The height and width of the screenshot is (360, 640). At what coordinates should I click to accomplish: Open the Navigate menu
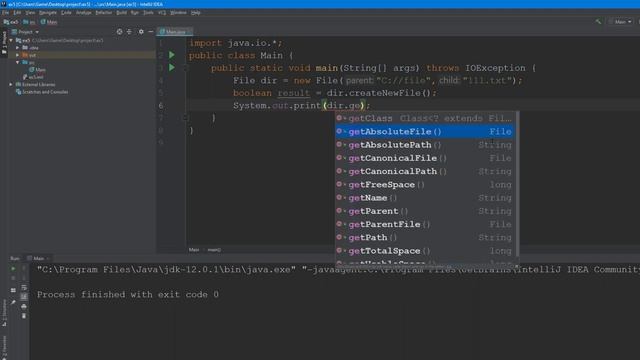point(48,13)
